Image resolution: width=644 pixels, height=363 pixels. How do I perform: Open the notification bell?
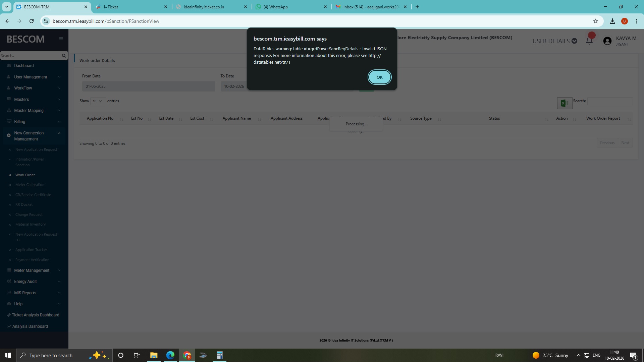589,41
